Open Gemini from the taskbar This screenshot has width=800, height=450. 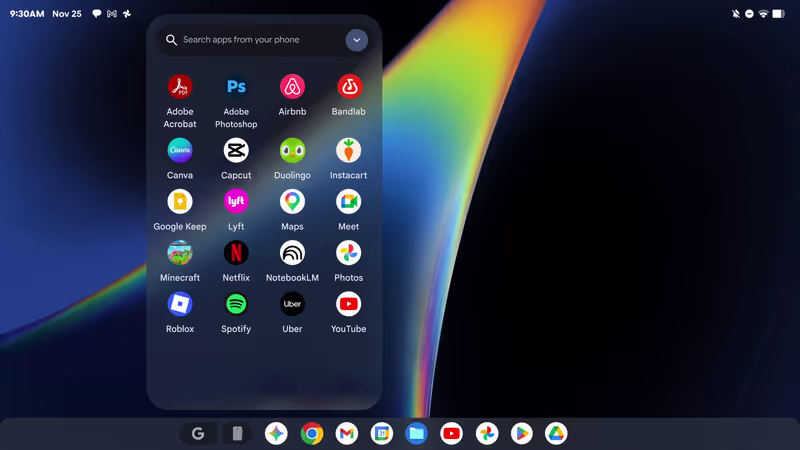(x=276, y=434)
